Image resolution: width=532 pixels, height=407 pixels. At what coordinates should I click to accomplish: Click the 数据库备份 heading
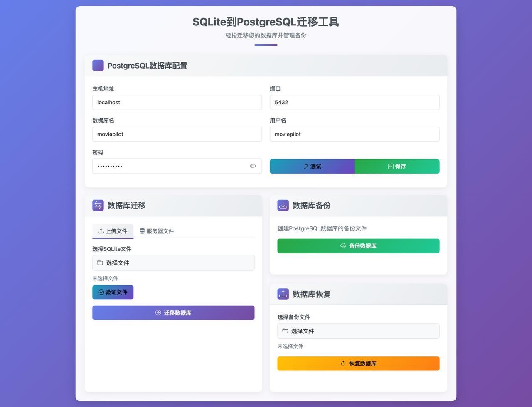(x=312, y=206)
